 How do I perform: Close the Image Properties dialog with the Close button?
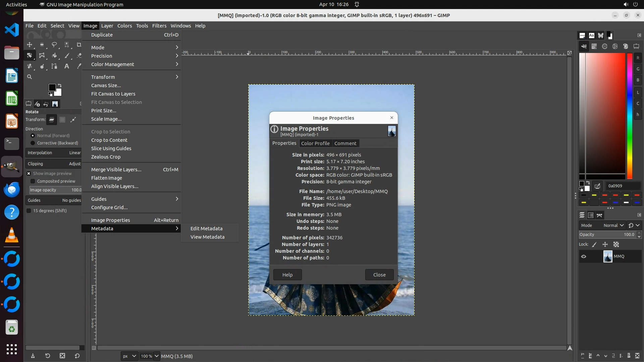(379, 275)
